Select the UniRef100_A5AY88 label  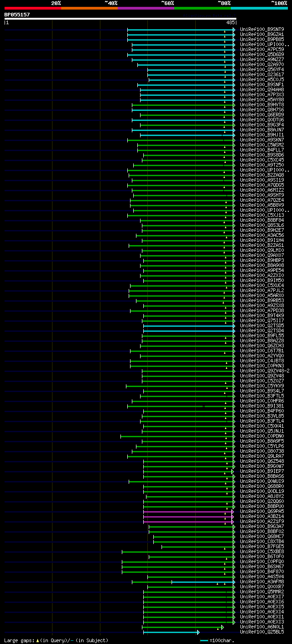[262, 100]
